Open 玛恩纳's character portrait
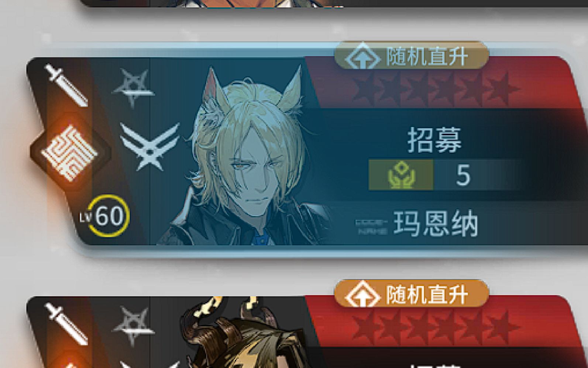The height and width of the screenshot is (368, 588). coord(244,155)
